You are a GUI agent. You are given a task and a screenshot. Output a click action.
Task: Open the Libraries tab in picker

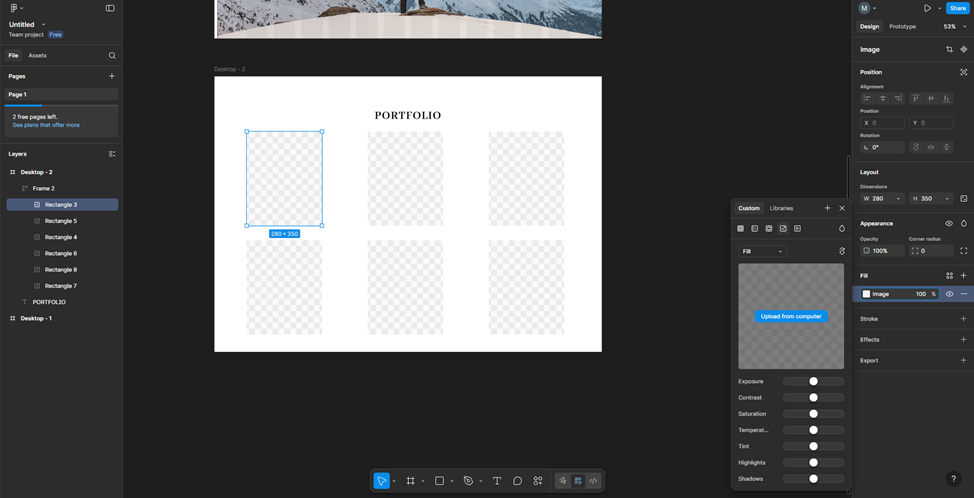[781, 208]
